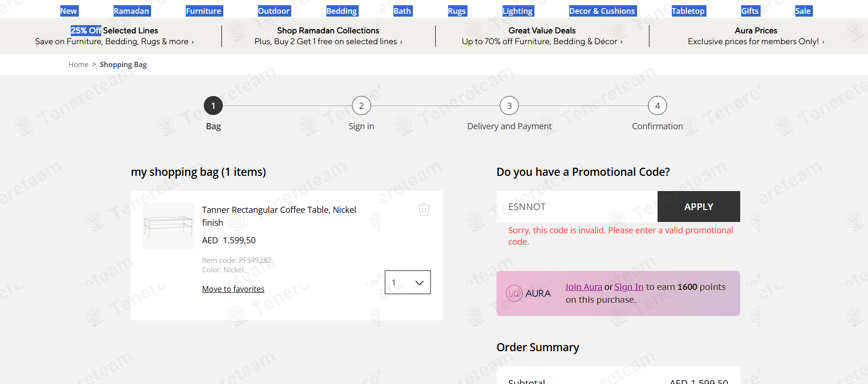The image size is (868, 384).
Task: Open Tanner Rectangular Coffee Table product title
Action: click(279, 216)
